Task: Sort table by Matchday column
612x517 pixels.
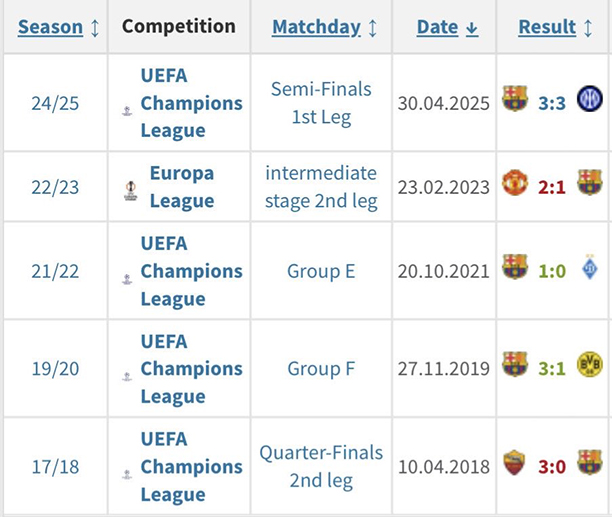Action: 316,27
